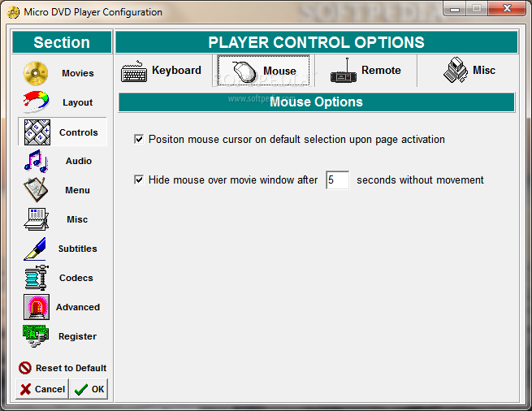Open the Movies section
The height and width of the screenshot is (411, 532).
pos(78,73)
